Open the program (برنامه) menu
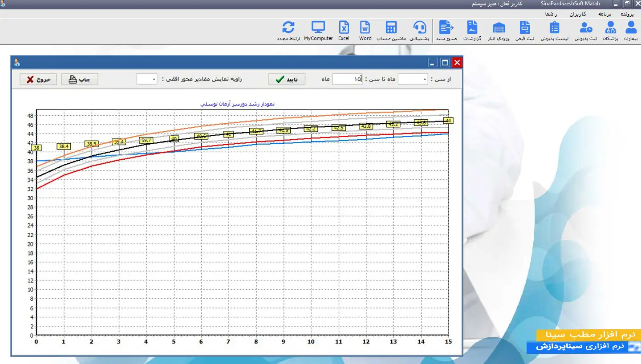This screenshot has height=364, width=641. tap(605, 14)
